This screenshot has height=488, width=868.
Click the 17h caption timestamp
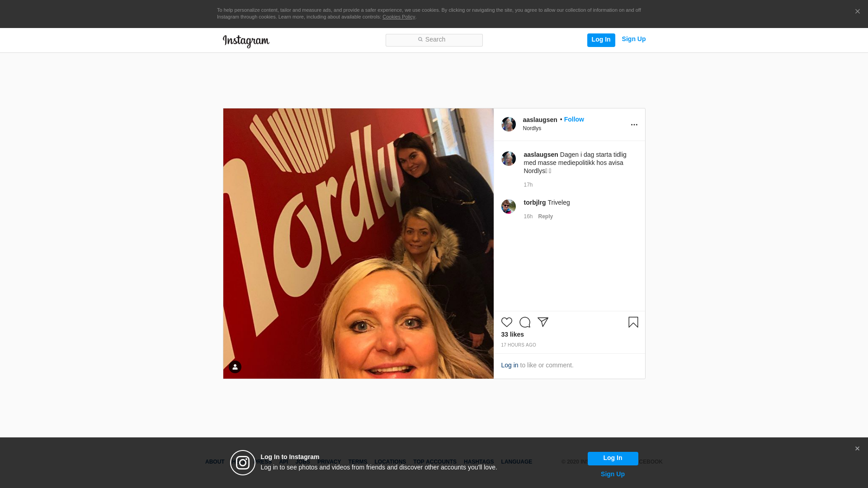528,185
